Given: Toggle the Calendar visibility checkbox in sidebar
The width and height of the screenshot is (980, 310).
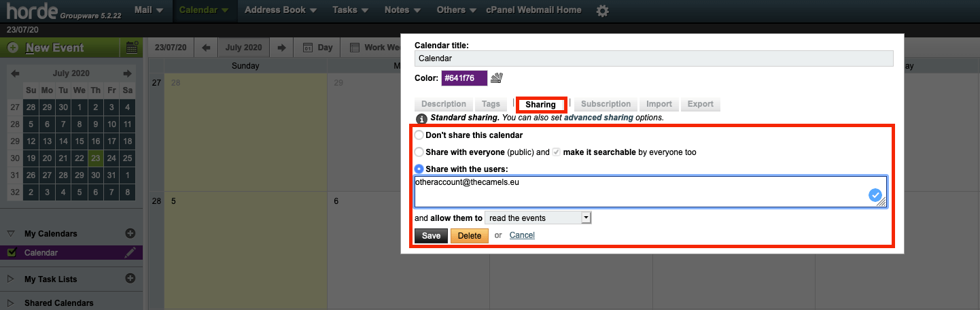Looking at the screenshot, I should tap(11, 252).
